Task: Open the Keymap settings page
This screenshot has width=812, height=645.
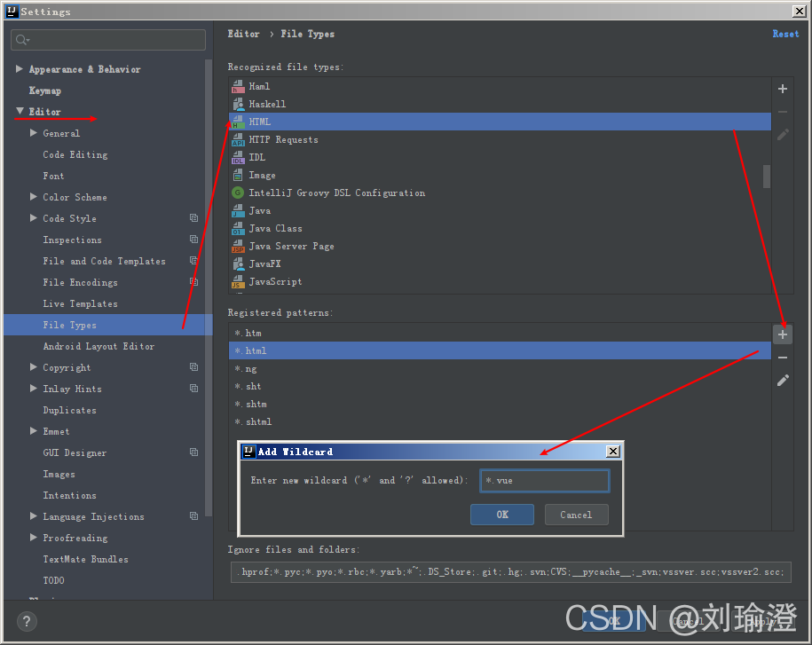Action: 45,90
